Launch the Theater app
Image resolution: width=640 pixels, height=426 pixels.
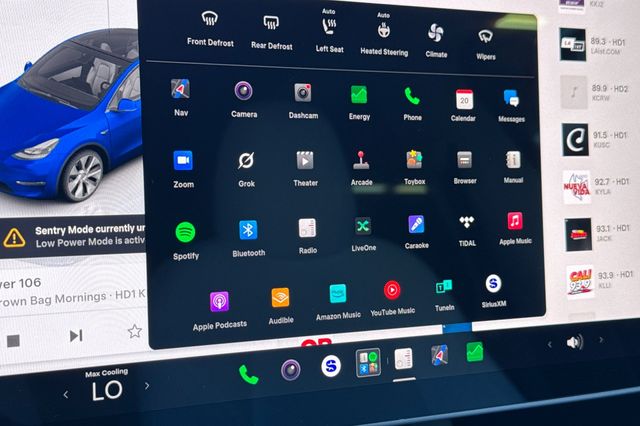point(305,160)
